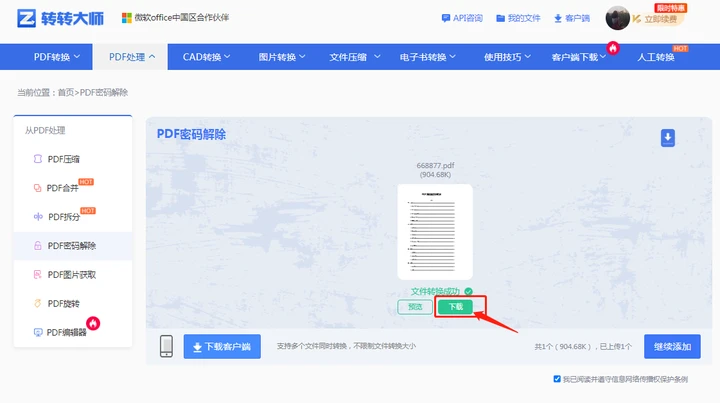The height and width of the screenshot is (403, 720).
Task: Go to 首页 in the breadcrumb
Action: click(x=66, y=92)
